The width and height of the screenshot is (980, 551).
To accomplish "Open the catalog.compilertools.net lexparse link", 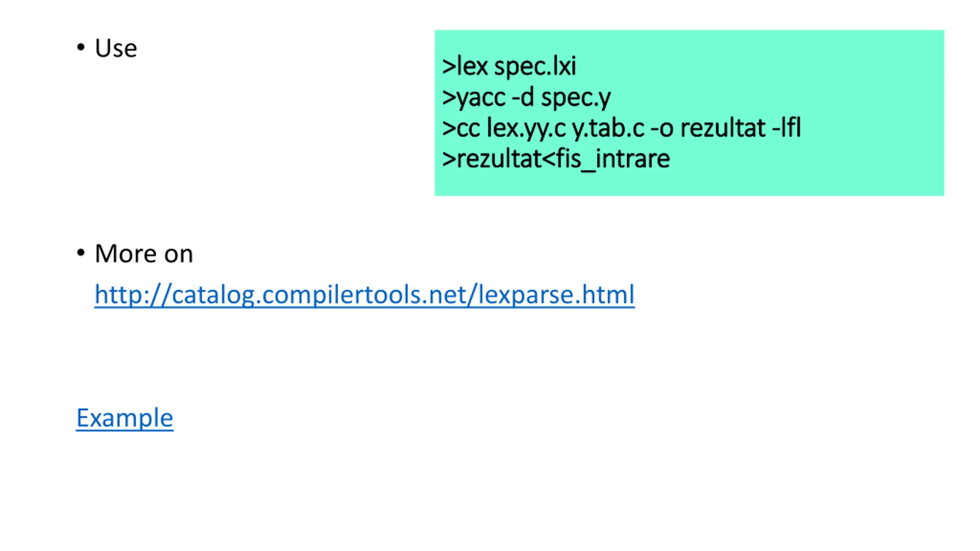I will pos(364,295).
